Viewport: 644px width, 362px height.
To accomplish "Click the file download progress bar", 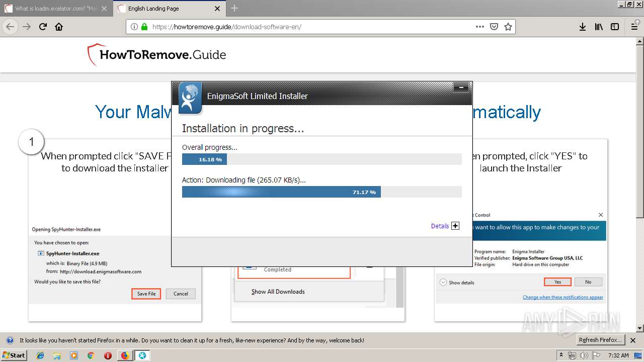I will click(322, 192).
